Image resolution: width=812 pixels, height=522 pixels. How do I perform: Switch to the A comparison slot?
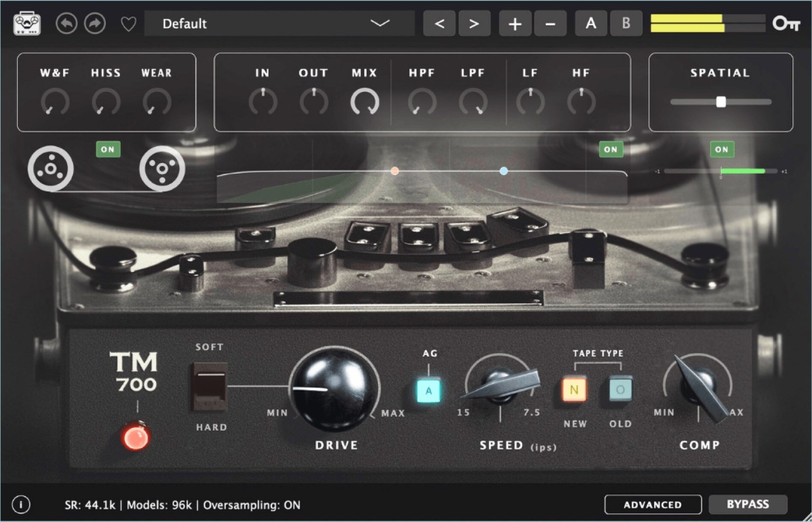[591, 24]
